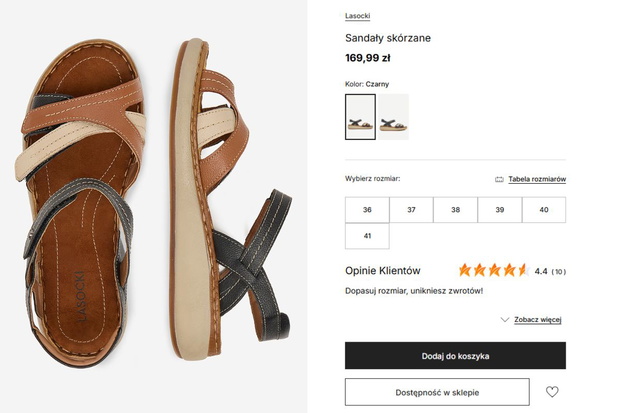The width and height of the screenshot is (620, 413).
Task: Open Zobacz więcej link
Action: pyautogui.click(x=538, y=320)
